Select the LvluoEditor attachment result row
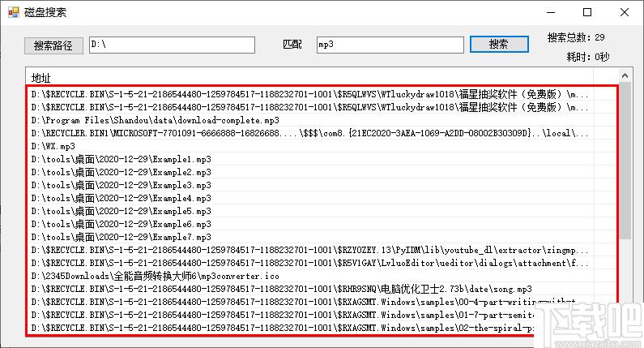The image size is (644, 348). [x=310, y=263]
